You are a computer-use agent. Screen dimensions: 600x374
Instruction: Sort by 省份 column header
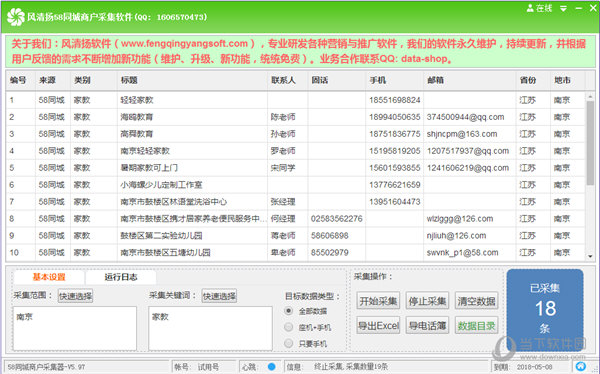click(533, 80)
